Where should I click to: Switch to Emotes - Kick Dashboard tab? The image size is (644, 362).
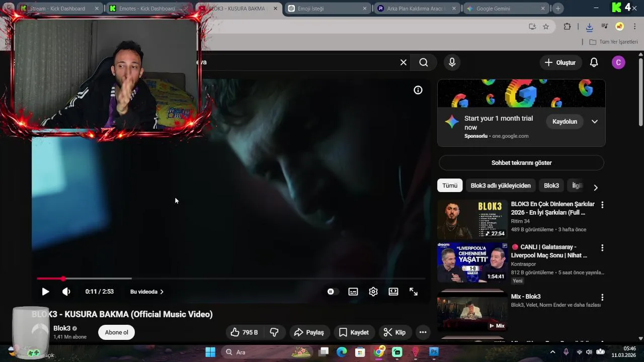click(147, 9)
